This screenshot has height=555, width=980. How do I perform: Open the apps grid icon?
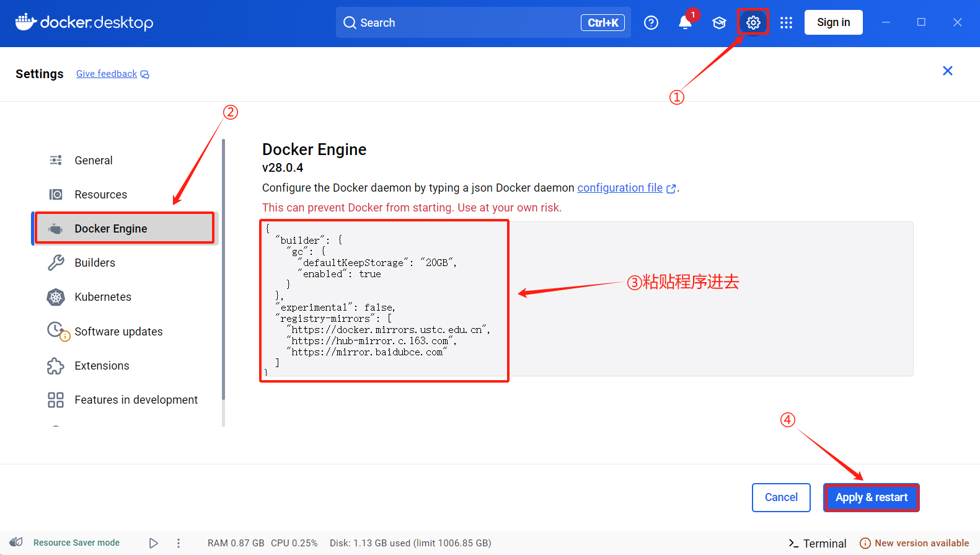coord(787,23)
